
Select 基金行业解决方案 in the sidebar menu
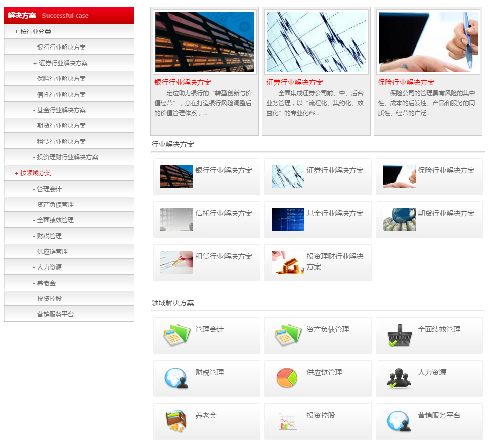[69, 110]
